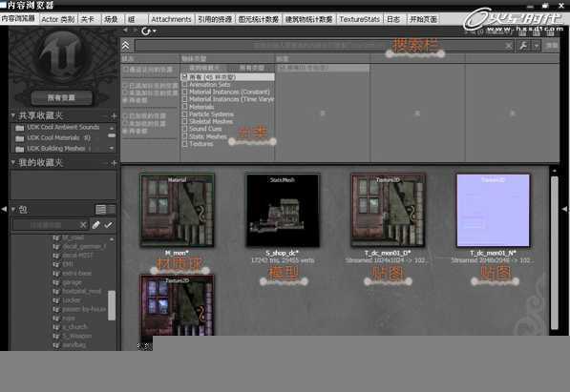This screenshot has height=392, width=570.
Task: Check the Static Meshes filter
Action: (x=184, y=136)
